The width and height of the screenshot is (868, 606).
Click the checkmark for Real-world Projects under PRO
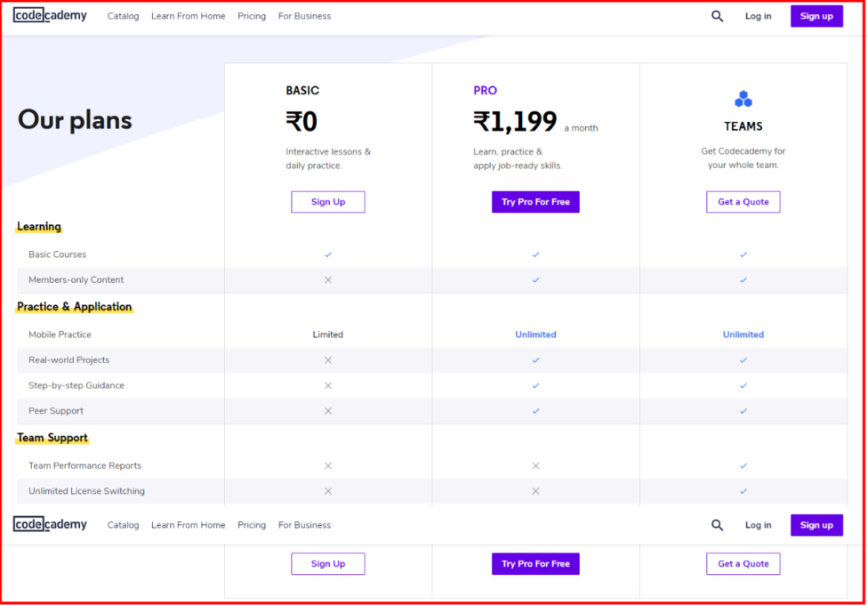click(x=535, y=360)
